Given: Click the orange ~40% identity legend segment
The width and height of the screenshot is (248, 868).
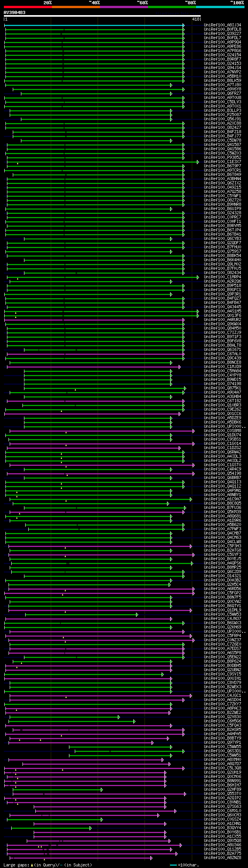Looking at the screenshot, I should click(x=76, y=7).
